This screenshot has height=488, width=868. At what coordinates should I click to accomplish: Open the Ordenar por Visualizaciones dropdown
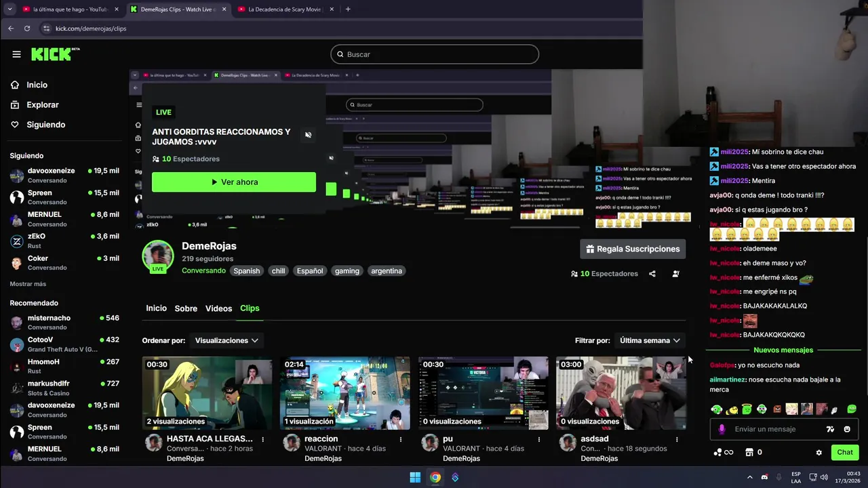coord(226,340)
